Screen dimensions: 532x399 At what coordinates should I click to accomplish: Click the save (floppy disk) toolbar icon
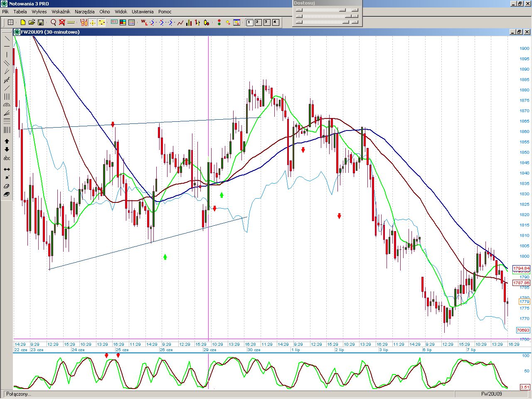(x=41, y=22)
